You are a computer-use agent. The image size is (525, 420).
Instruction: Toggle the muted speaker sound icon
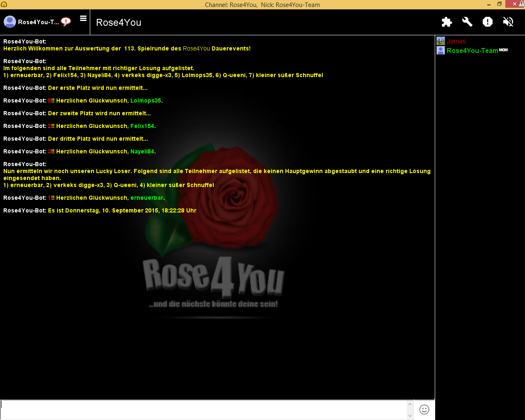[508, 22]
